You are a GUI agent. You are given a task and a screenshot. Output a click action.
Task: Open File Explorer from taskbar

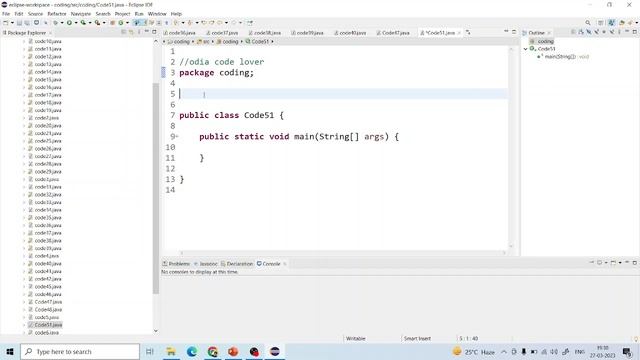point(171,351)
